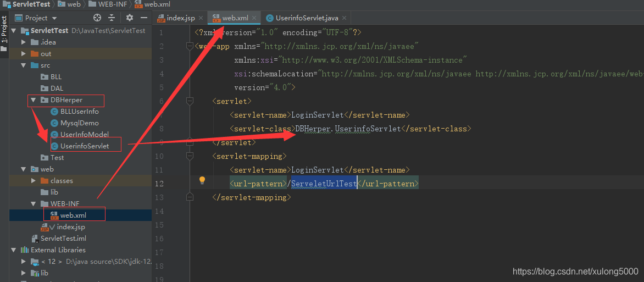Viewport: 644px width, 282px height.
Task: Collapse the ServletTest project root
Action: coord(13,30)
